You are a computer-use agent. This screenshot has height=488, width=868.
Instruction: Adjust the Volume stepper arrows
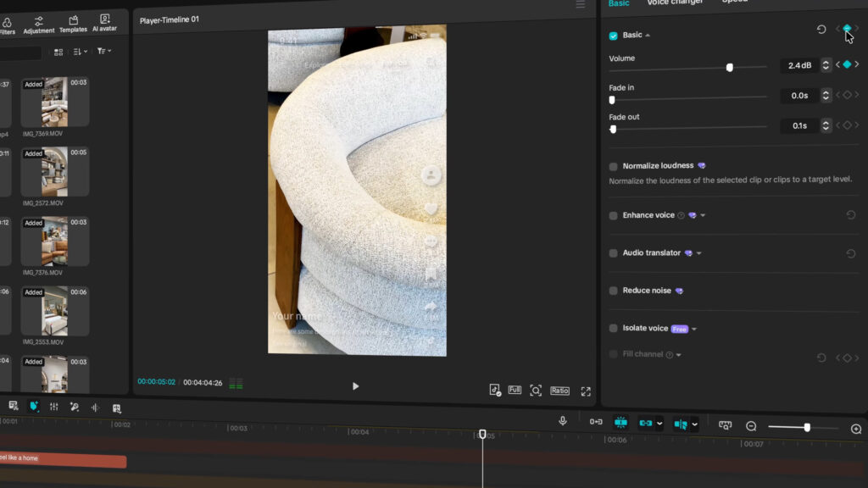826,65
